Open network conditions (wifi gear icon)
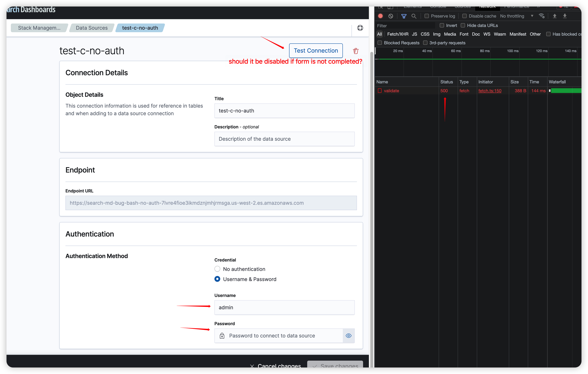The width and height of the screenshot is (588, 374). point(542,16)
